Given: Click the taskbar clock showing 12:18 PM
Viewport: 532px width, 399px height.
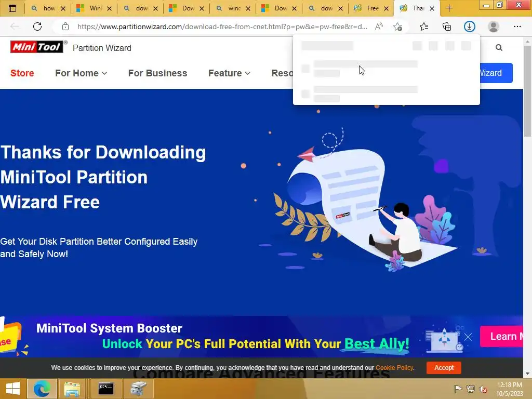Looking at the screenshot, I should click(x=509, y=385).
